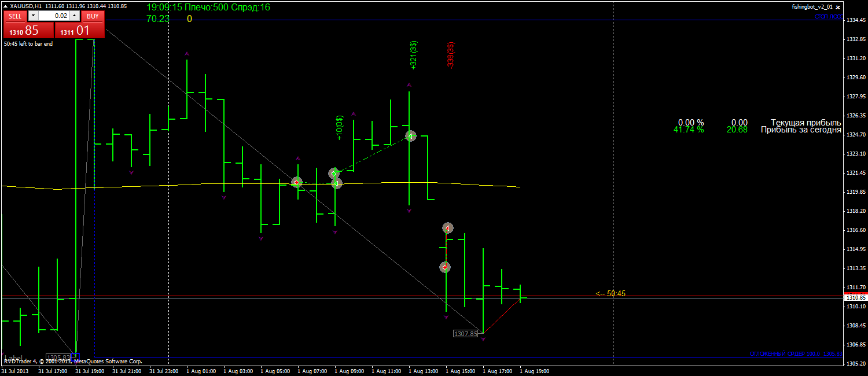Click the orange '<-- 50:45' timer label
The image size is (868, 376).
pos(610,294)
